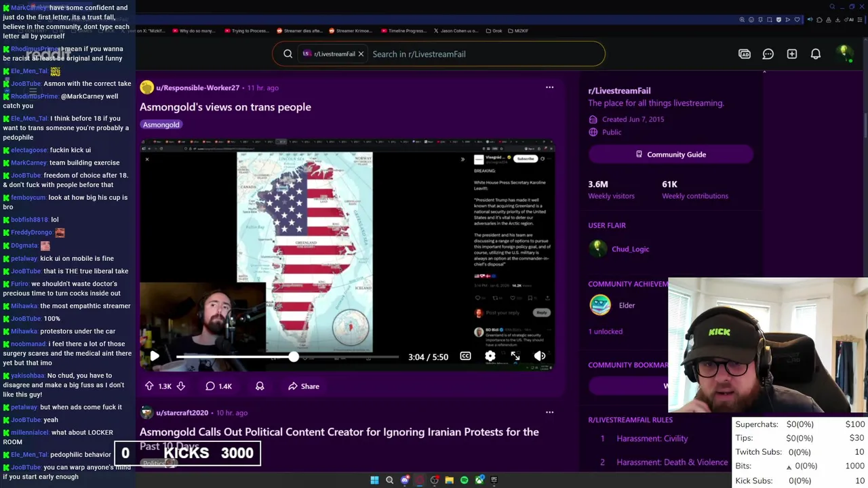Open the 'Streamer Krimoe...' bookmark

(351, 30)
